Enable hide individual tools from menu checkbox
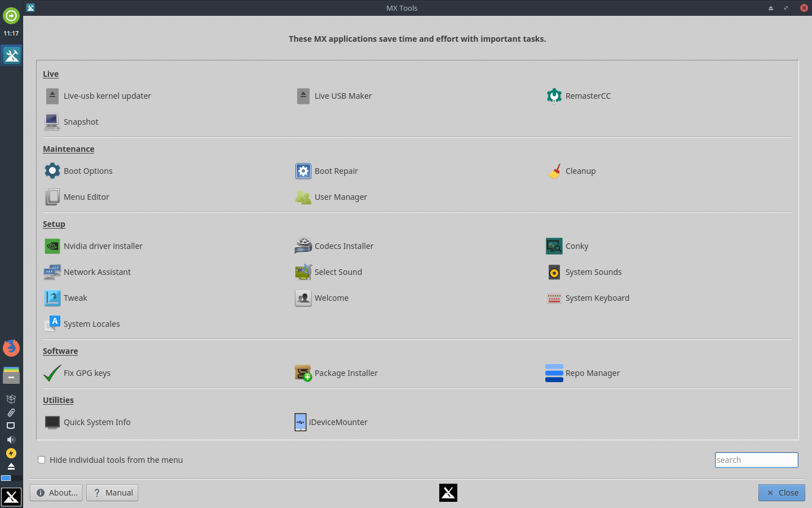 pyautogui.click(x=41, y=460)
